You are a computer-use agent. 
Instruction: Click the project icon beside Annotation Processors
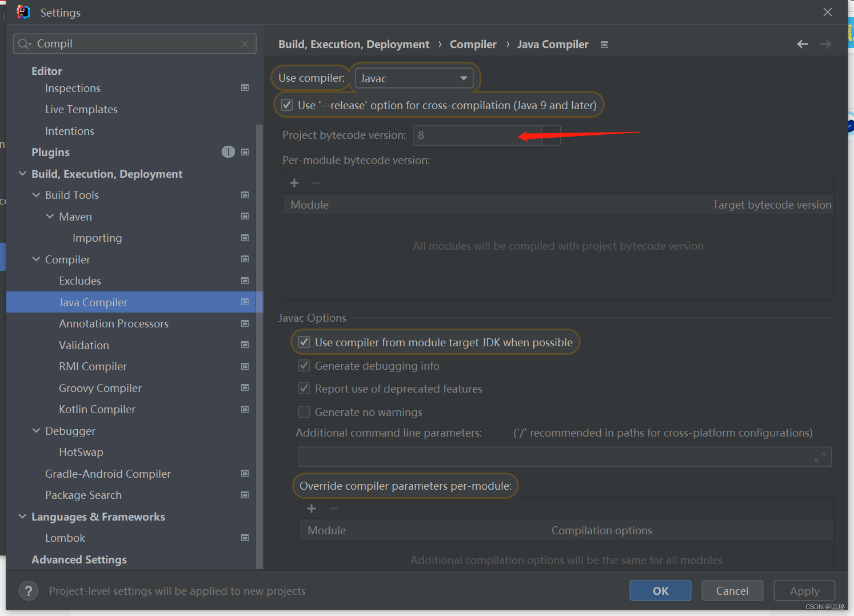(x=245, y=323)
